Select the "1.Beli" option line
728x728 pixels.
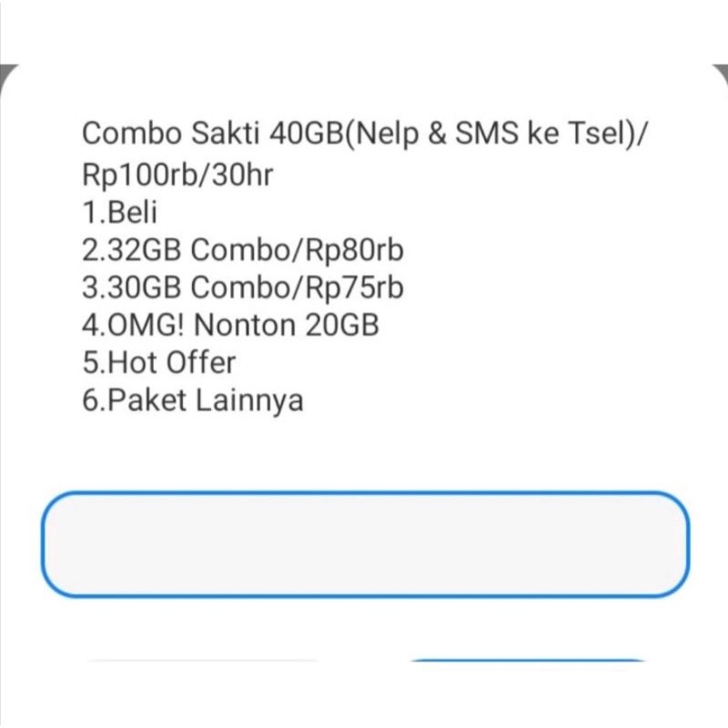(x=120, y=213)
